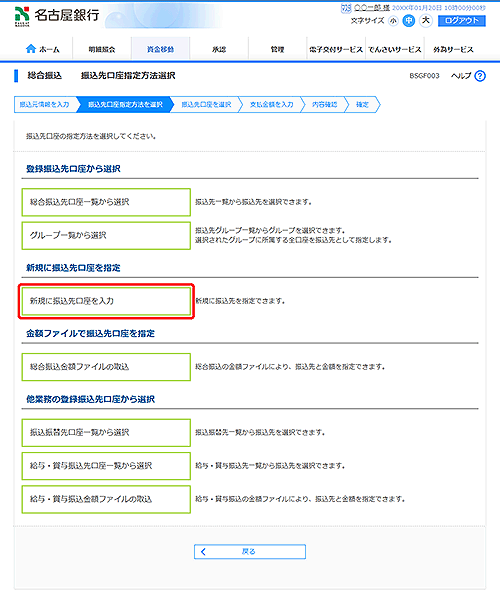
Task: Open the 明細照会 menu tab
Action: [x=102, y=49]
